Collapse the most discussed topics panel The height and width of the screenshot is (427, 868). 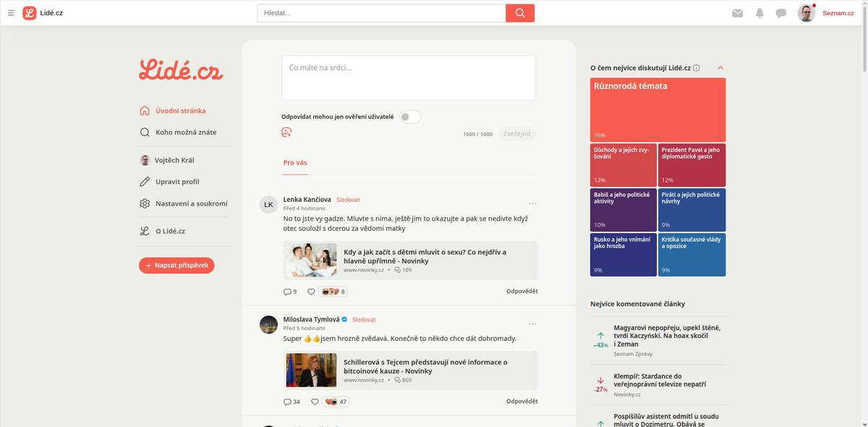pos(720,68)
